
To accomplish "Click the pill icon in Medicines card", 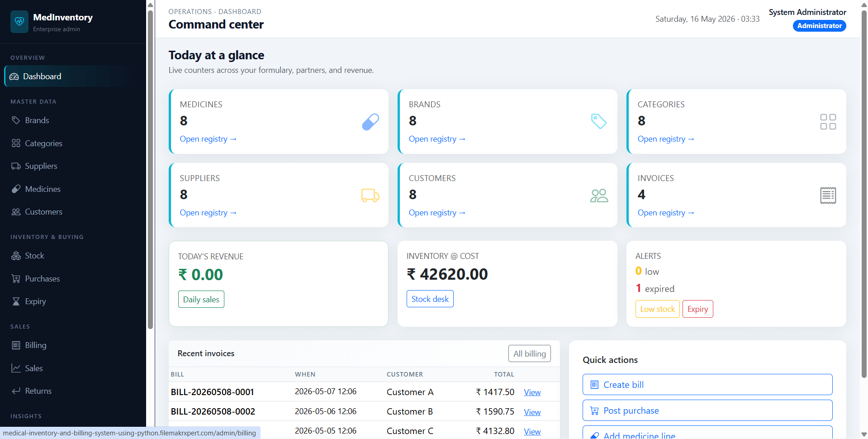I will pos(370,122).
